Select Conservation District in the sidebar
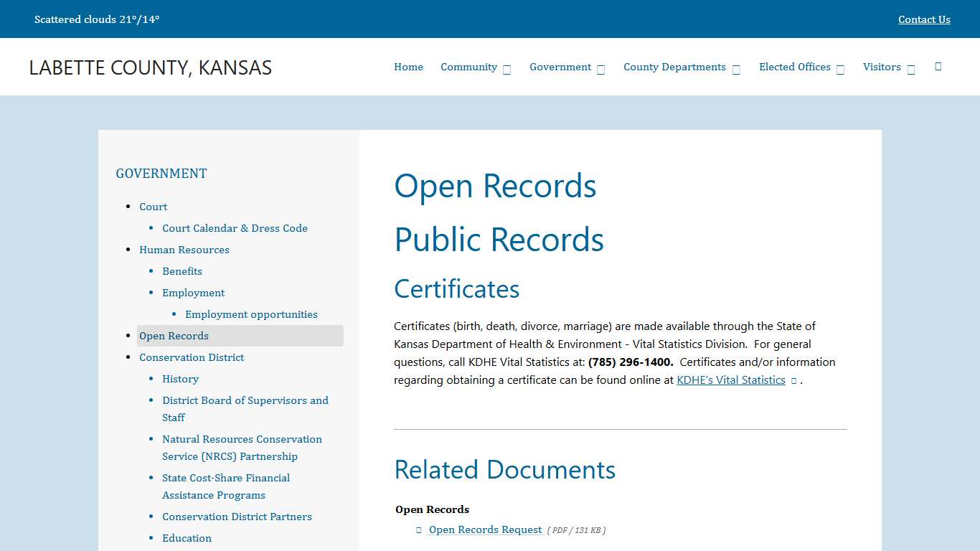 192,357
